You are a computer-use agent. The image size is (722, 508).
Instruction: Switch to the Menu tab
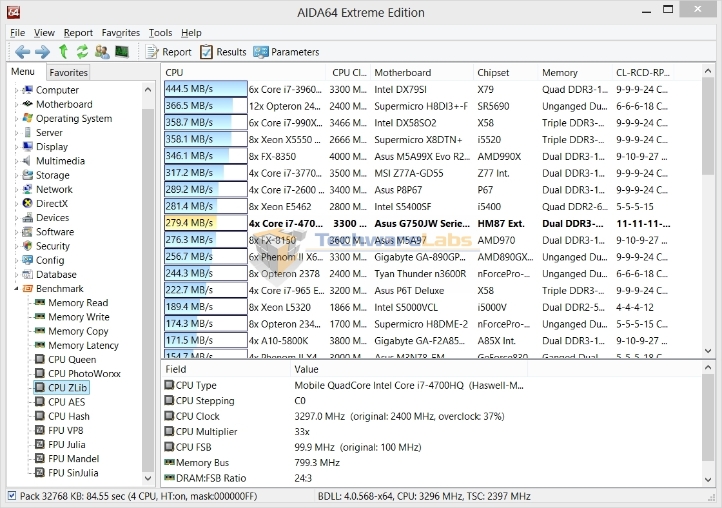(x=23, y=71)
